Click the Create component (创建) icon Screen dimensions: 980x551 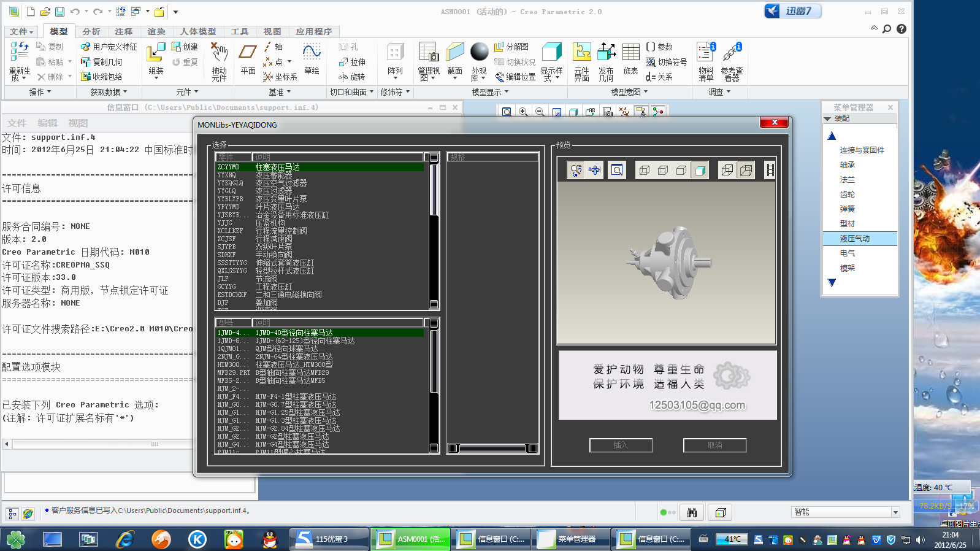tap(184, 47)
